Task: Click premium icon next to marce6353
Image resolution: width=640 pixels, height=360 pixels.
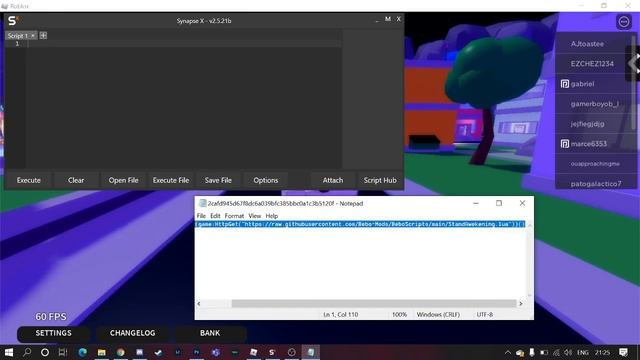Action: 565,144
